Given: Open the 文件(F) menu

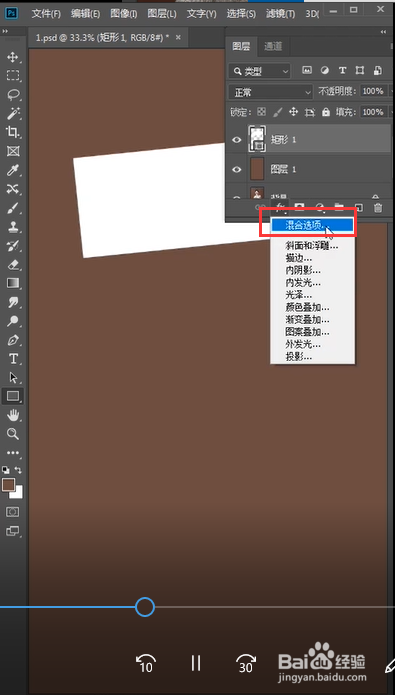Looking at the screenshot, I should coord(46,14).
